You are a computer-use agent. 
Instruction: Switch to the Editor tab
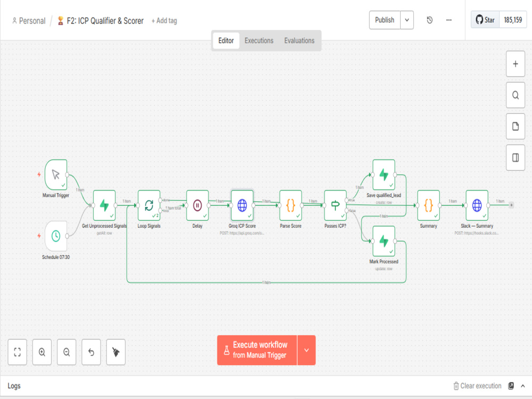[226, 41]
